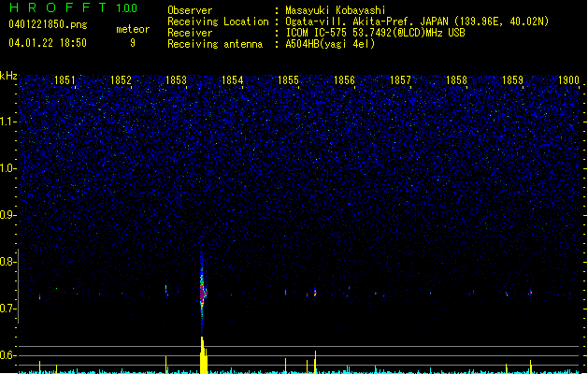Click the HROFFT 1.0.0 title text
The width and height of the screenshot is (588, 374).
(x=74, y=7)
